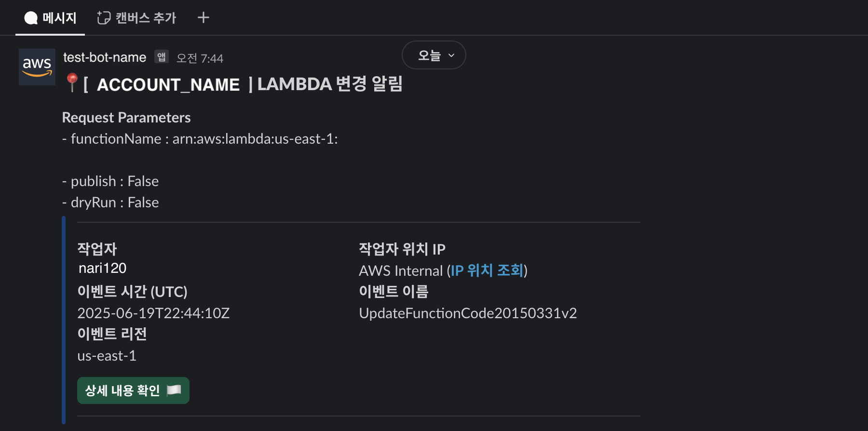
Task: Click the 2025-06-19T22:44:10Z event time value
Action: [x=153, y=313]
